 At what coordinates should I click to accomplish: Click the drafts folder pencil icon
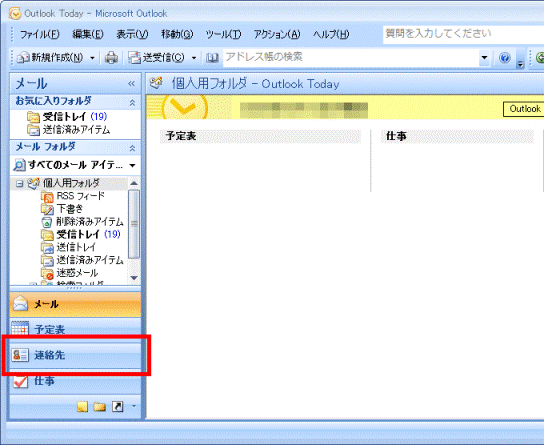click(47, 209)
